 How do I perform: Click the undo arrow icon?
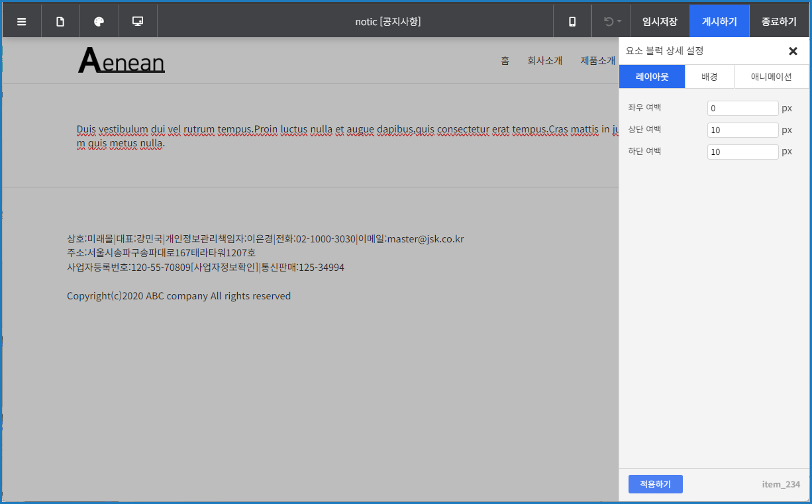click(608, 21)
